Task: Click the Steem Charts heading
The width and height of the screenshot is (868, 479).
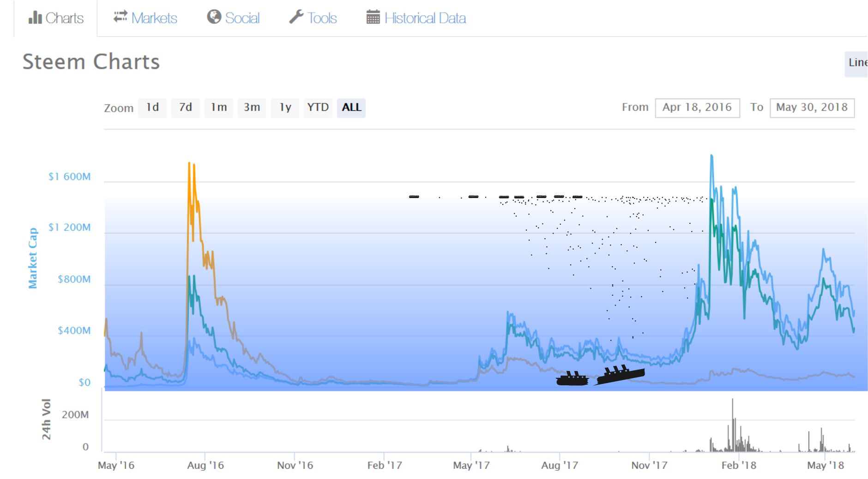Action: [91, 62]
